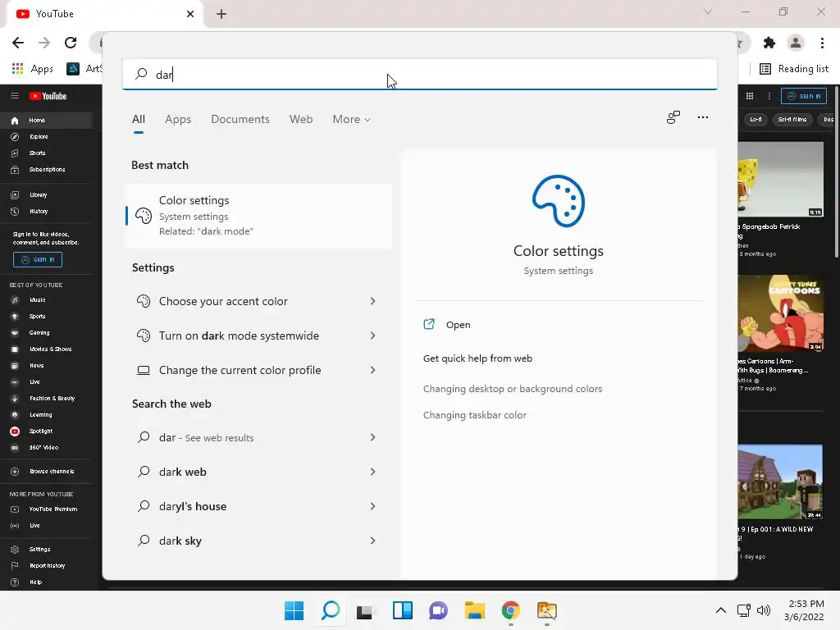The width and height of the screenshot is (840, 630).
Task: Go back in Chrome
Action: (x=18, y=43)
